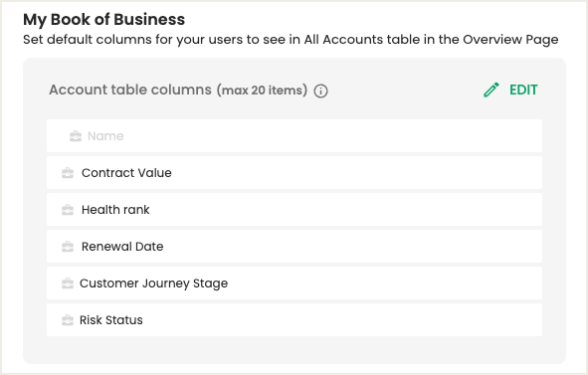The image size is (588, 375).
Task: Select the Renewal Date column row
Action: tap(294, 246)
